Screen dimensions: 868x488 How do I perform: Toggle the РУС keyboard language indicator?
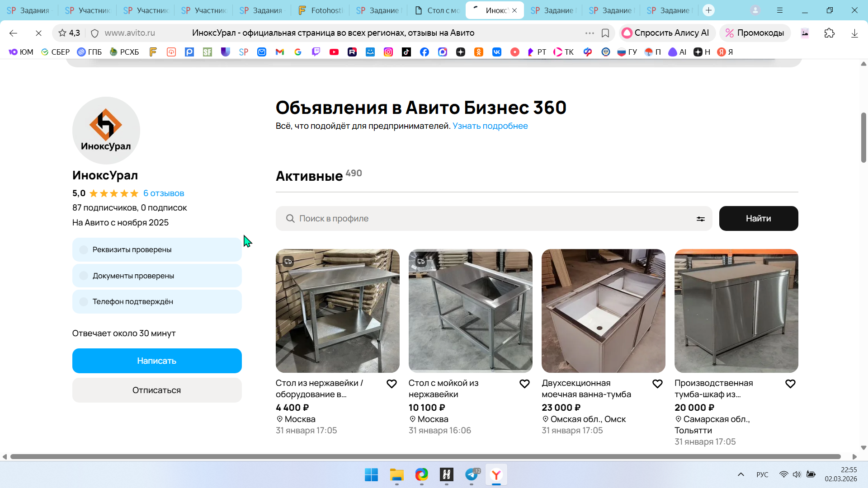762,474
